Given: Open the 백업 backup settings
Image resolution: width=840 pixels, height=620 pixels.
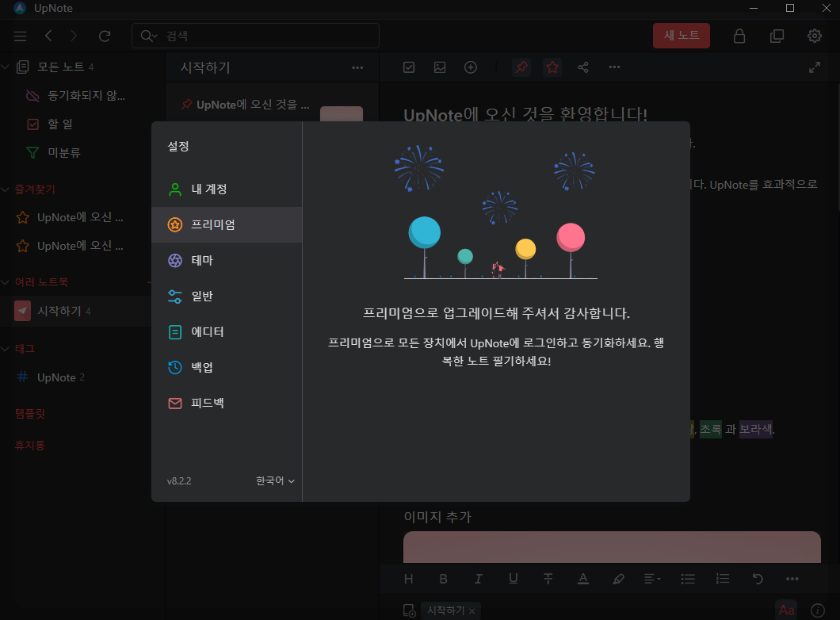Looking at the screenshot, I should [x=227, y=367].
